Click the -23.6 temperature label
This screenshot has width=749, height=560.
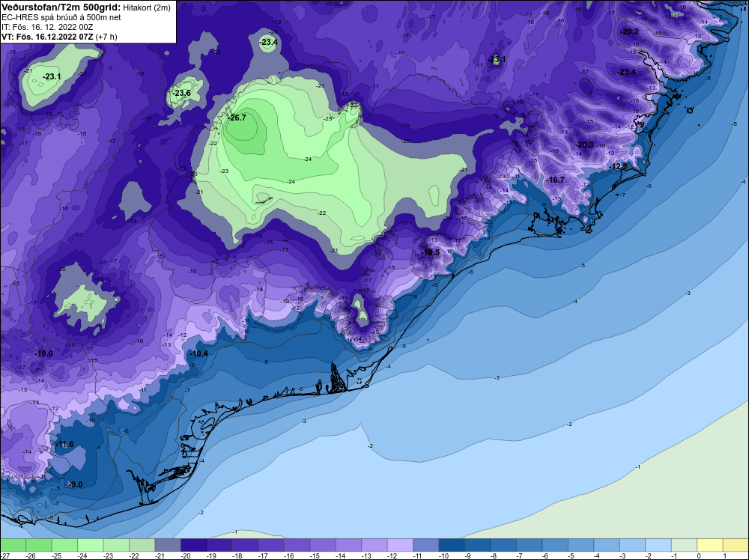182,93
